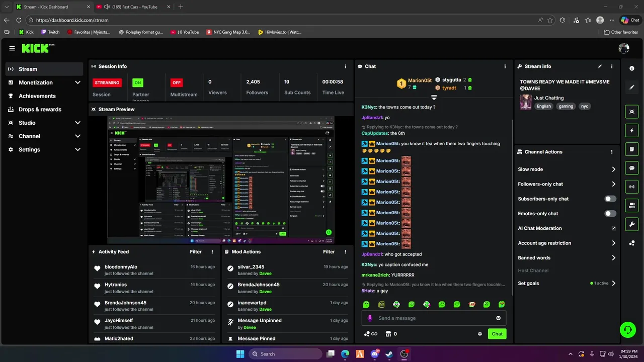
Task: Click the wrench icon in the right sidebar
Action: point(632,224)
